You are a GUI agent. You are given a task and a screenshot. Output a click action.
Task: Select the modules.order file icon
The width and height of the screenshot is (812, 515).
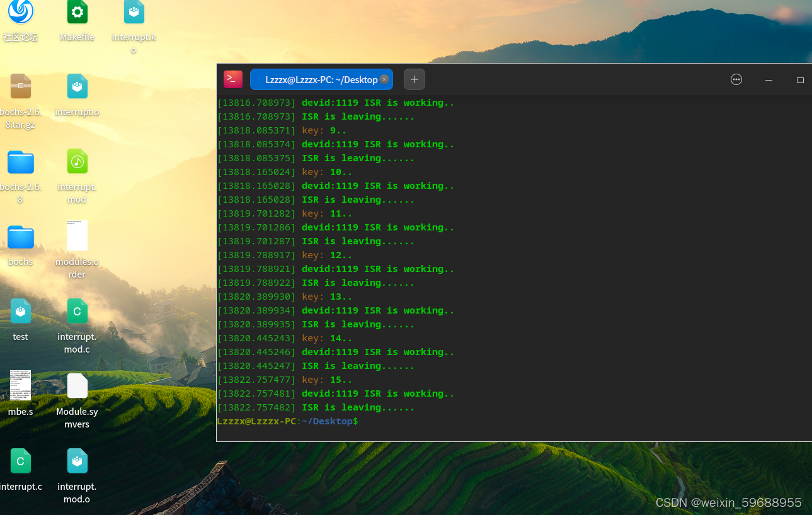pyautogui.click(x=77, y=235)
